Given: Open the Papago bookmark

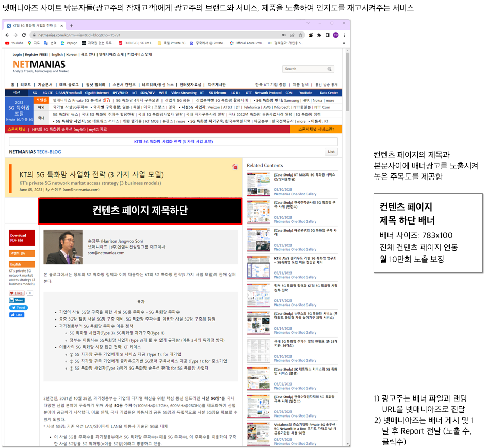Looking at the screenshot, I should click(69, 43).
